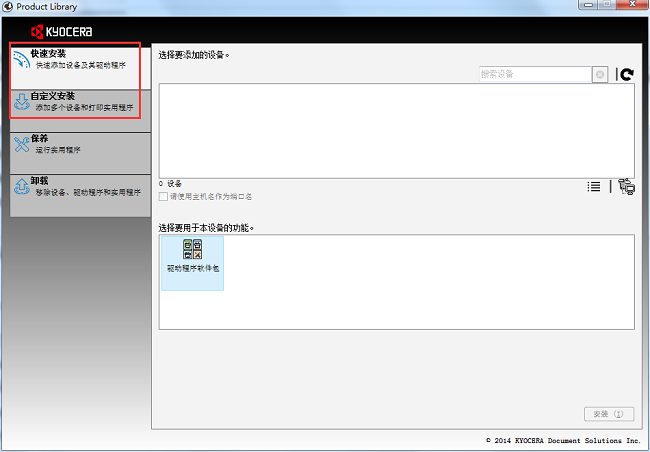Click the 安装 (Install) button
Image resolution: width=650 pixels, height=452 pixels.
point(609,414)
